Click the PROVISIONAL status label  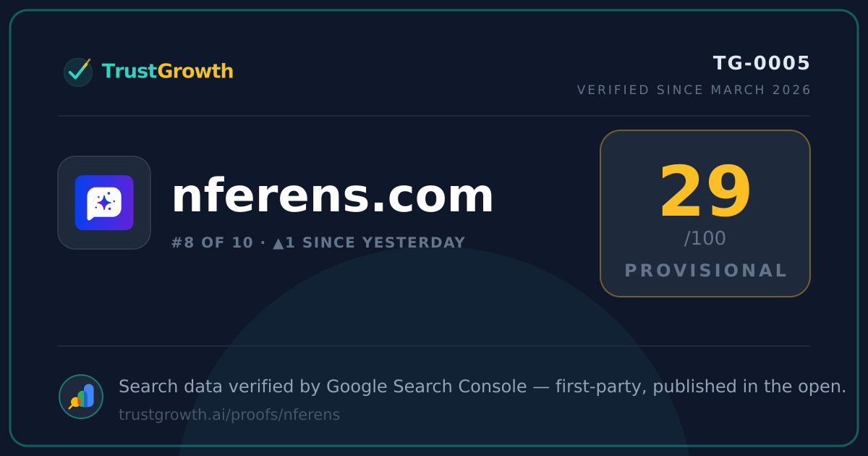tap(705, 271)
